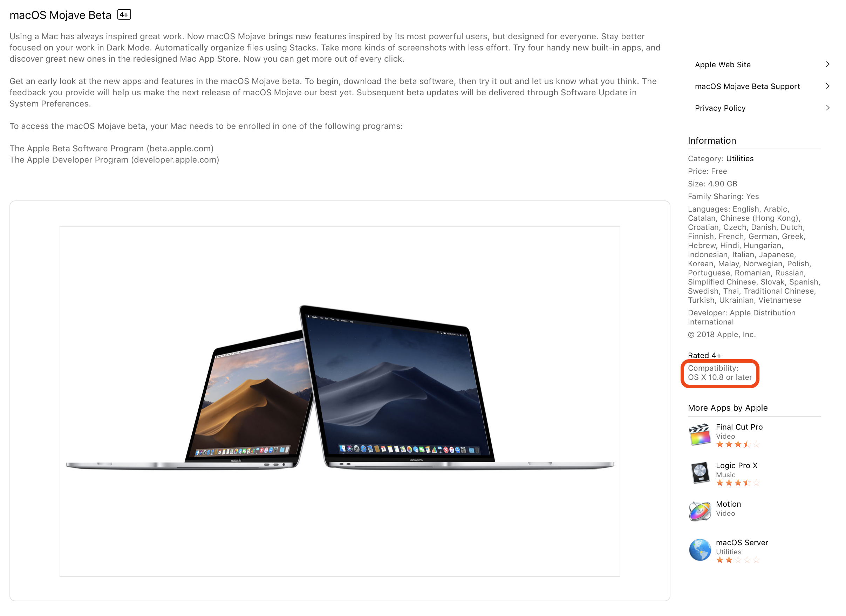Open the macOS Mojave Beta Support link
The height and width of the screenshot is (616, 846).
(x=747, y=86)
